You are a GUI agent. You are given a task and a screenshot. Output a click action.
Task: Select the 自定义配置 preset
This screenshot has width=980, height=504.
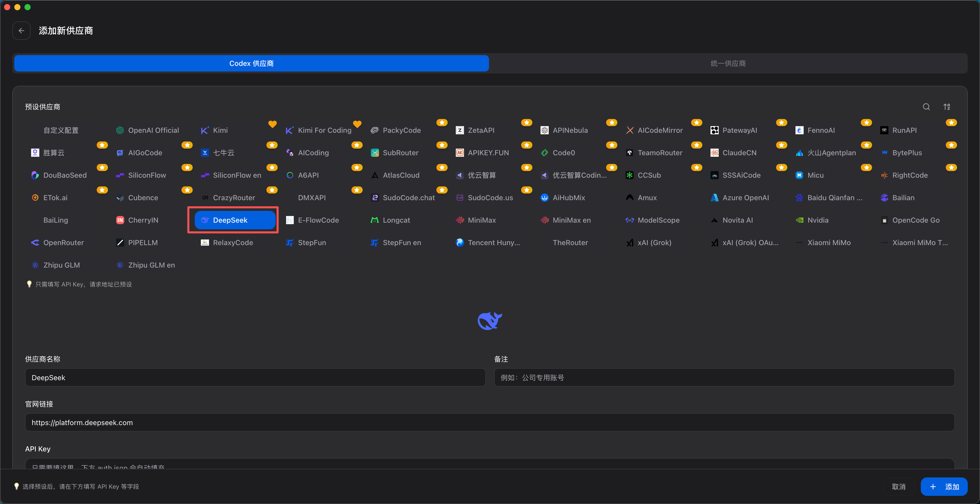point(61,130)
